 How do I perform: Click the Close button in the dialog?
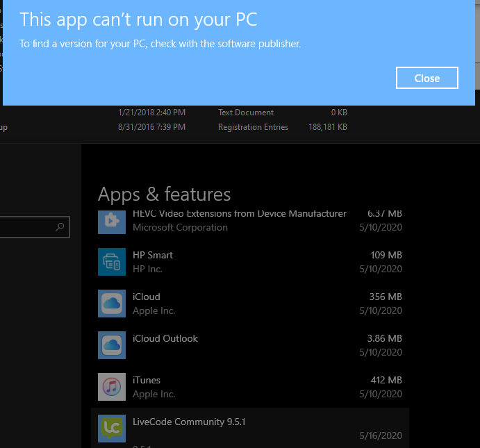427,78
